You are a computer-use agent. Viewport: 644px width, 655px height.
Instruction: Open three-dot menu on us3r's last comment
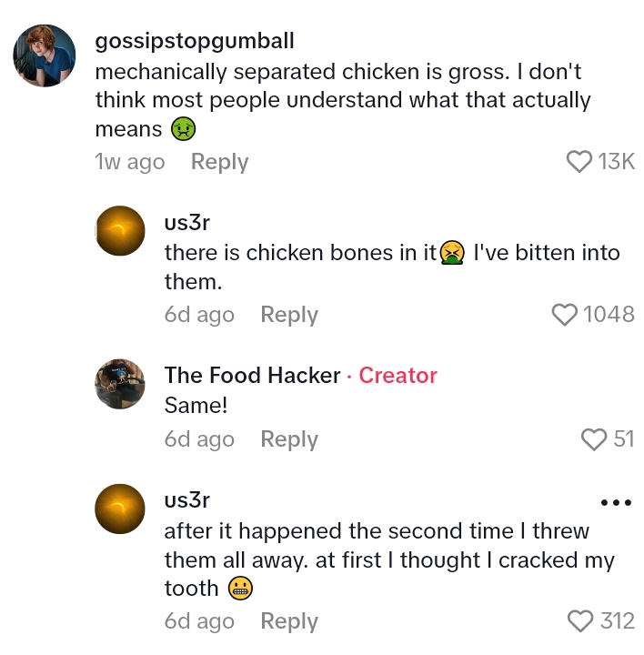pyautogui.click(x=616, y=502)
